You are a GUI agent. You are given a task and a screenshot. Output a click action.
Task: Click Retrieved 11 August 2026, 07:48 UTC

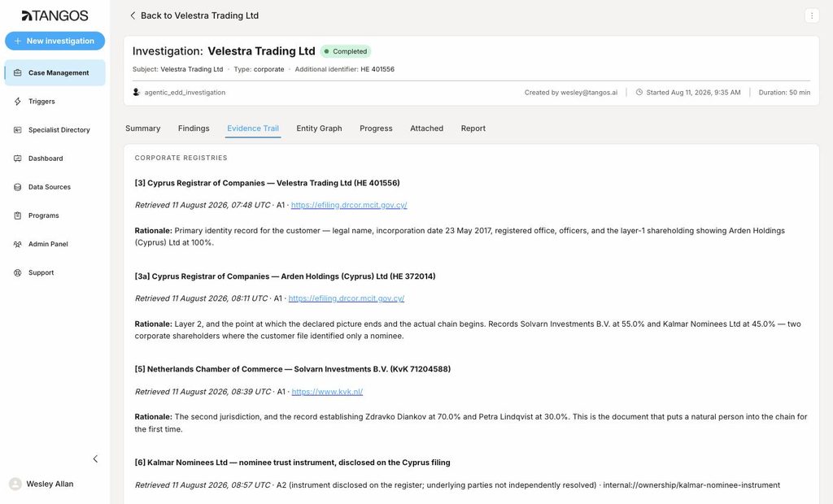click(203, 205)
